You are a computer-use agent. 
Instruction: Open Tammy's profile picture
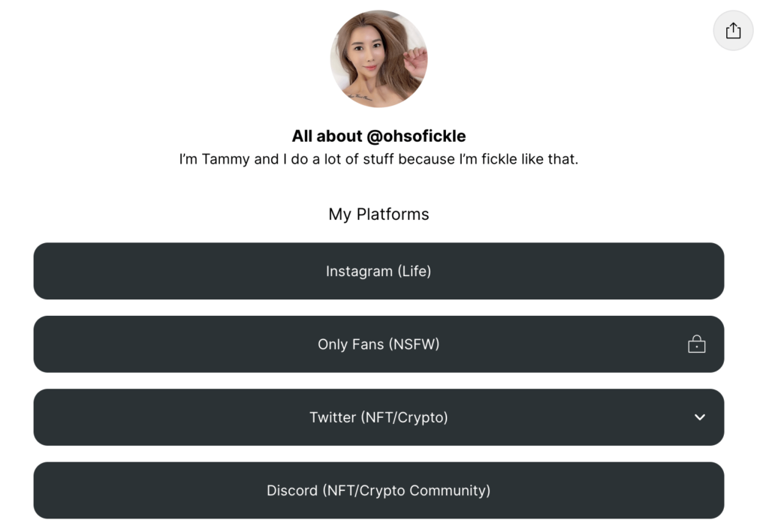pos(378,59)
